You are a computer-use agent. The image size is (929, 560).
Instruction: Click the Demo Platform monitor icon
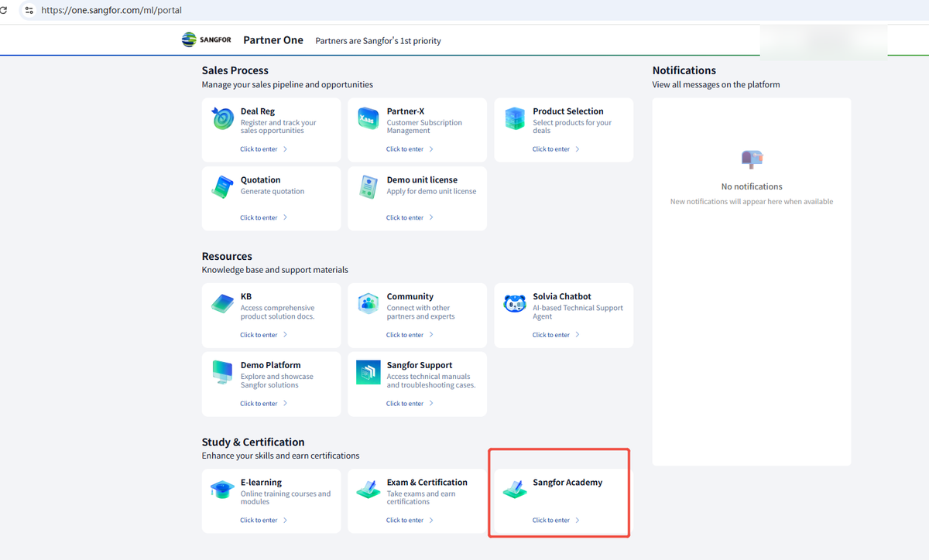click(222, 373)
